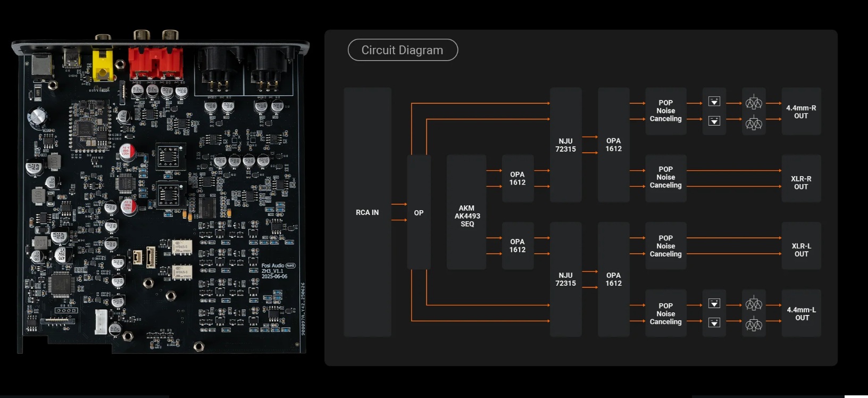The height and width of the screenshot is (398, 868).
Task: Select the lower NJU 72315 block
Action: click(x=565, y=279)
